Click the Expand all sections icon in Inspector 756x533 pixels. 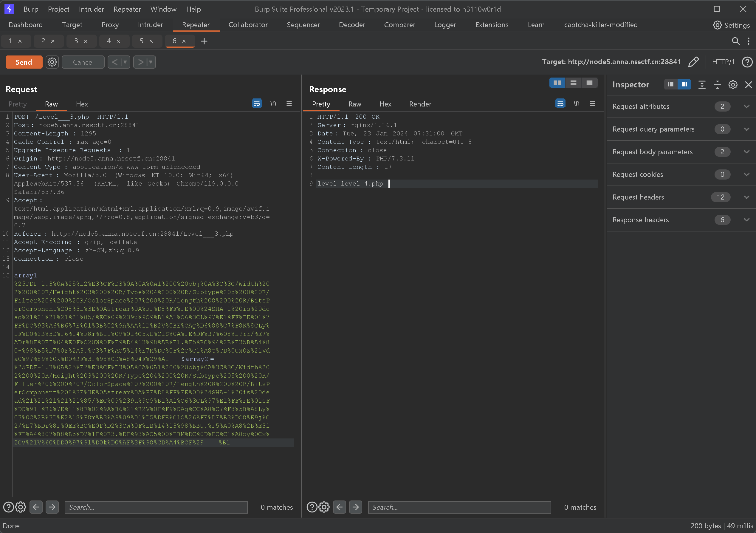[x=702, y=85]
